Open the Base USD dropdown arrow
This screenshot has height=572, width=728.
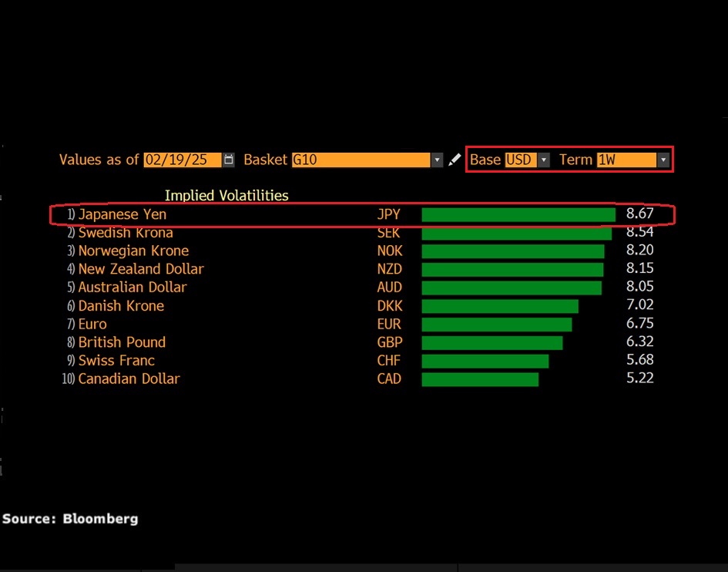(544, 160)
